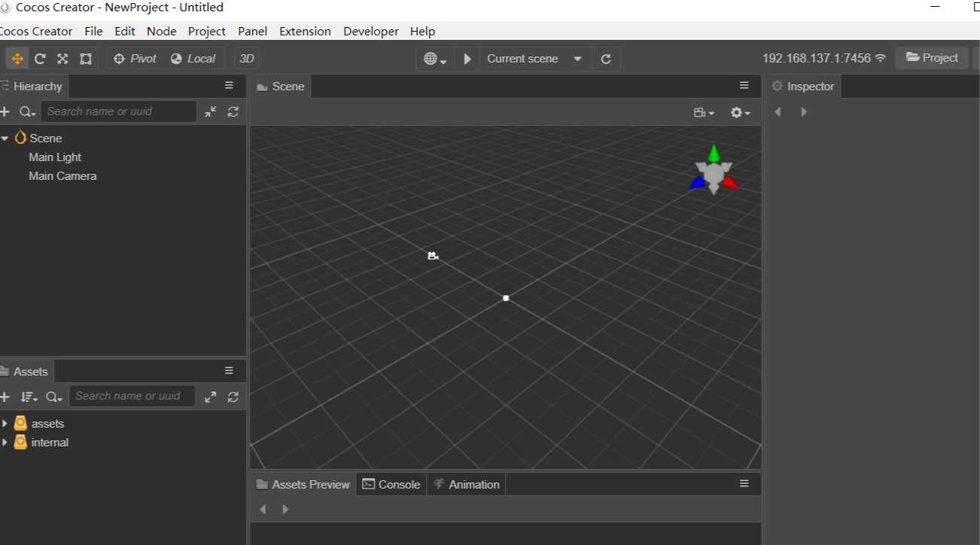Click the blue Z axis on the gizmo
This screenshot has width=980, height=545.
click(x=697, y=183)
